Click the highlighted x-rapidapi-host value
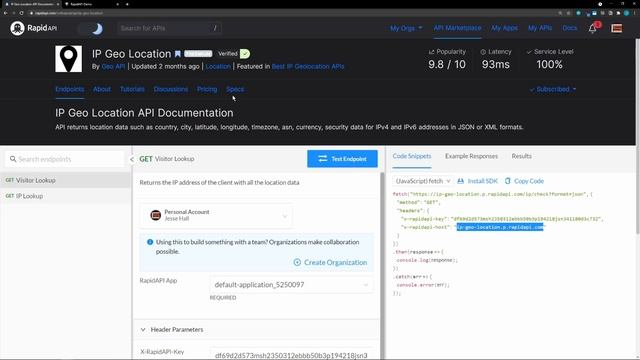The width and height of the screenshot is (640, 360). [500, 227]
